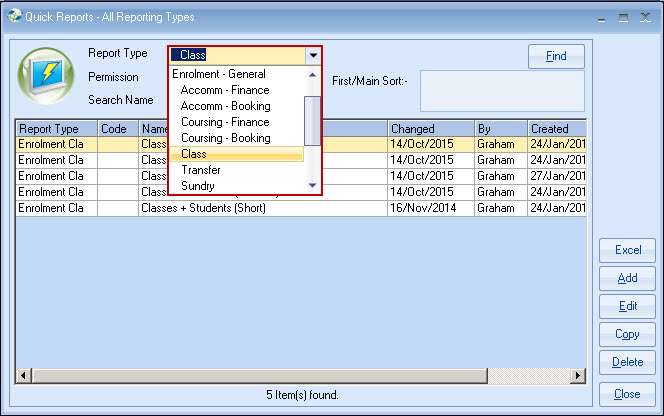
Task: Choose 'Accomm - Finance' option
Action: point(225,90)
